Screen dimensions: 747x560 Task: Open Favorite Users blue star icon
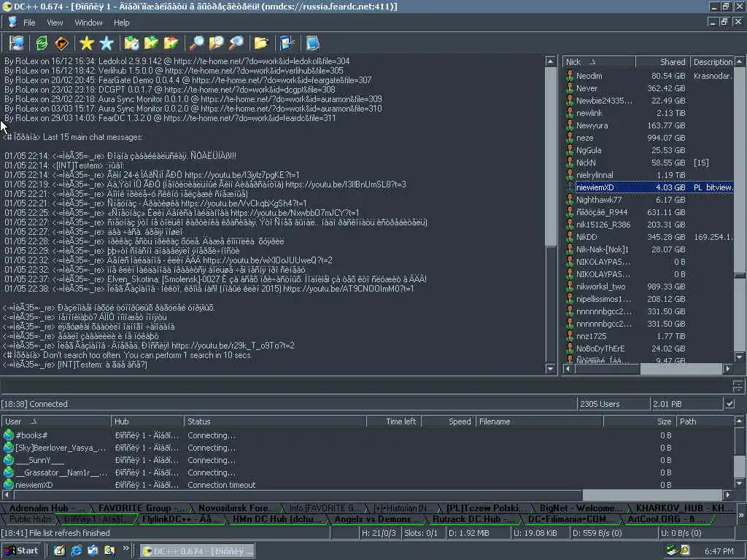pyautogui.click(x=107, y=43)
